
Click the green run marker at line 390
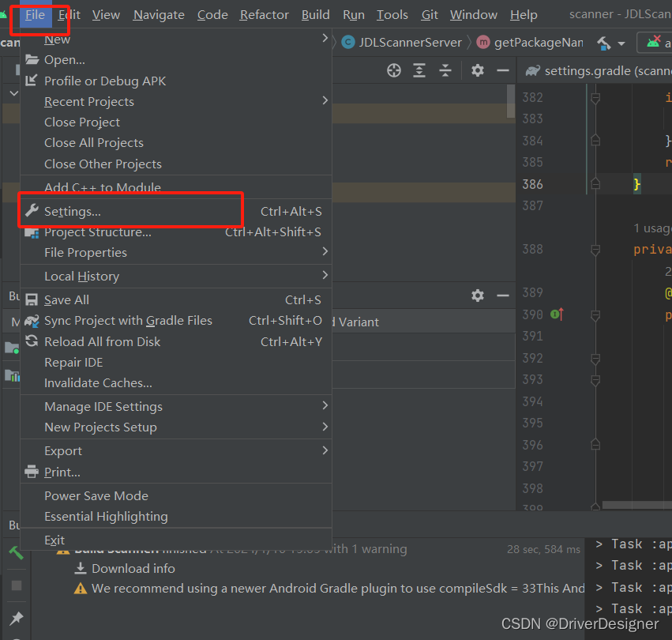click(x=555, y=313)
